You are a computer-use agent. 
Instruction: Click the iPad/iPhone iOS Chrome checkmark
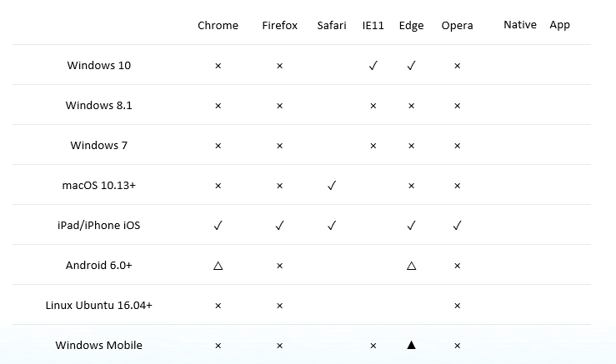tap(218, 226)
